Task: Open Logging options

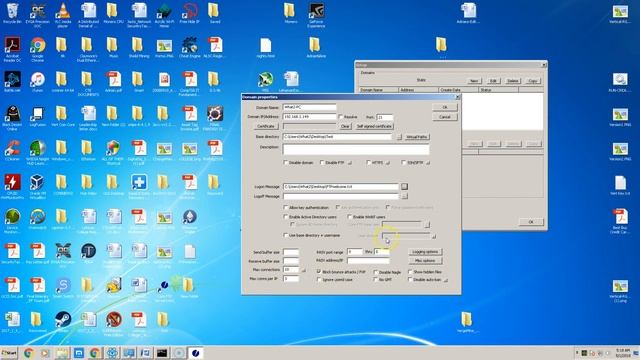Action: pos(425,252)
